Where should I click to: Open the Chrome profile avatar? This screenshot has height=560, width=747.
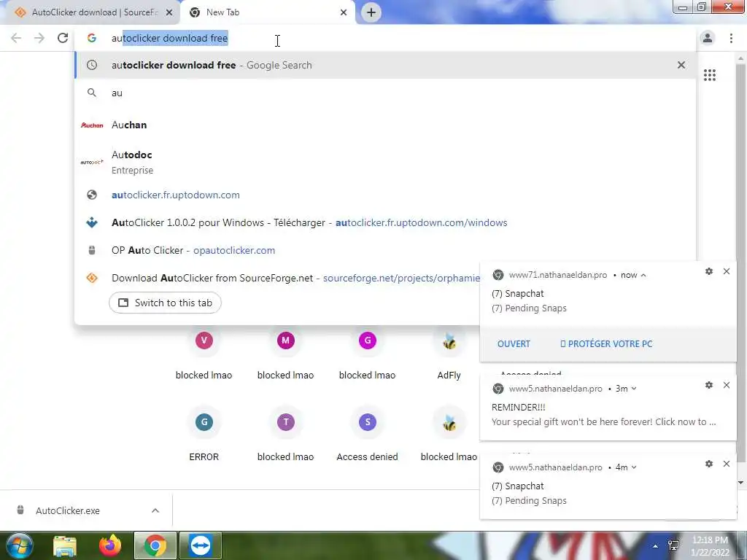click(x=708, y=38)
